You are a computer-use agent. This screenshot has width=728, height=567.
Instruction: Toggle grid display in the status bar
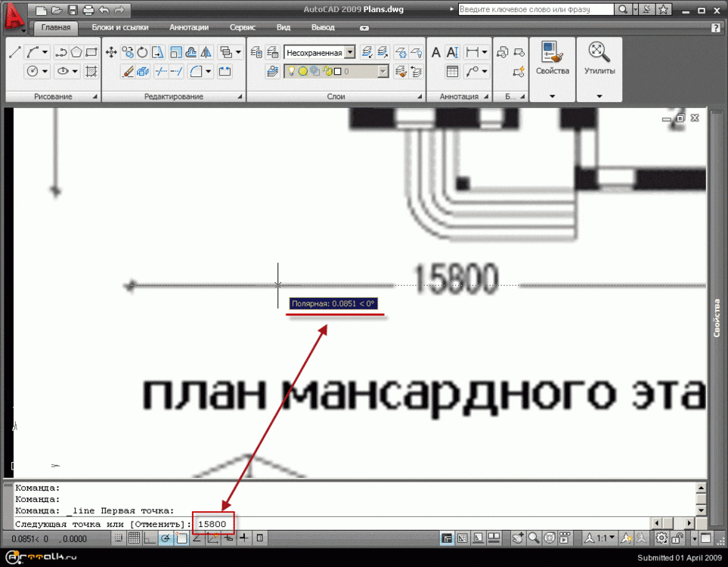click(134, 538)
